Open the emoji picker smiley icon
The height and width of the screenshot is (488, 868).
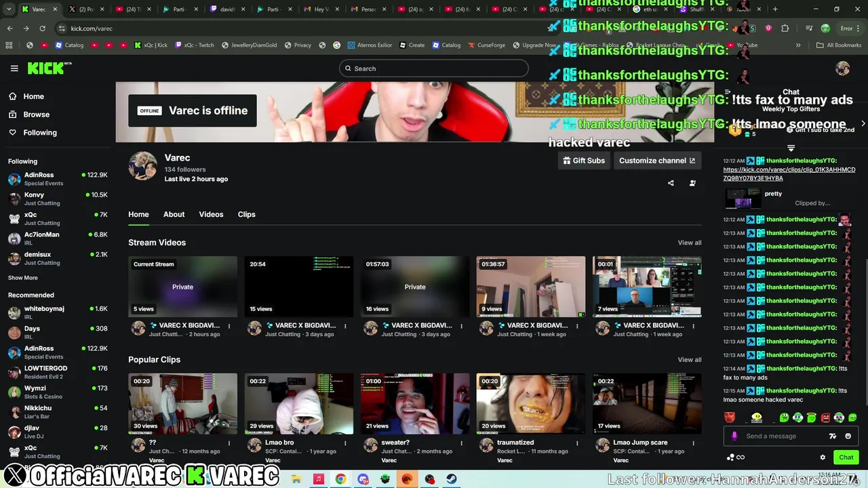848,436
